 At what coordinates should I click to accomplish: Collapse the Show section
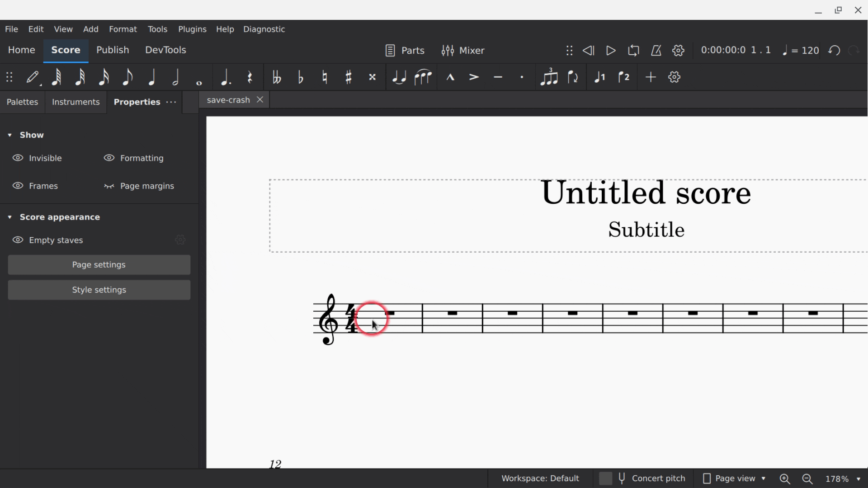click(10, 135)
